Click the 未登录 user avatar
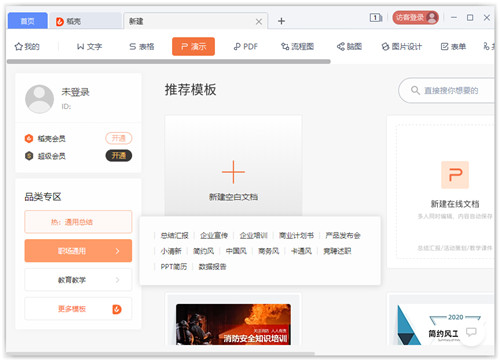This screenshot has height=361, width=500. (x=39, y=99)
